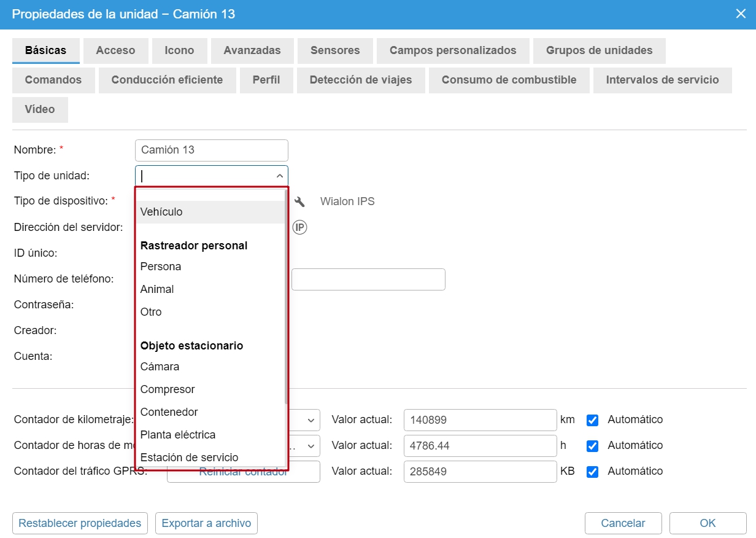
Task: Open the mileage counter dropdown
Action: click(309, 420)
